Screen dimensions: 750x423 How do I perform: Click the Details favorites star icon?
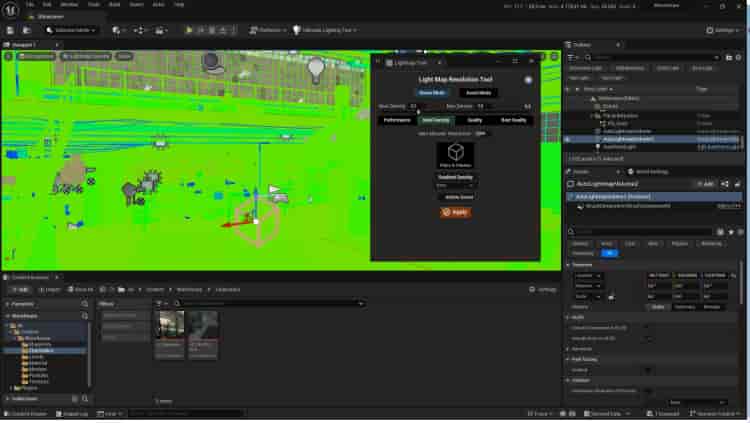coord(731,232)
